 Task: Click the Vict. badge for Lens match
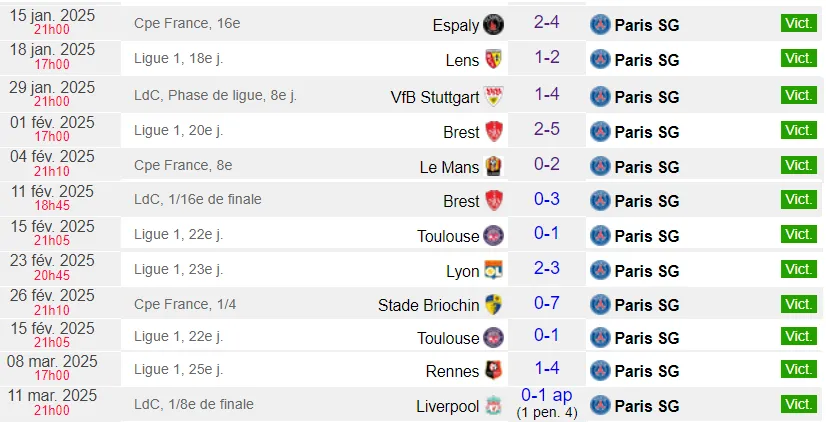point(799,58)
